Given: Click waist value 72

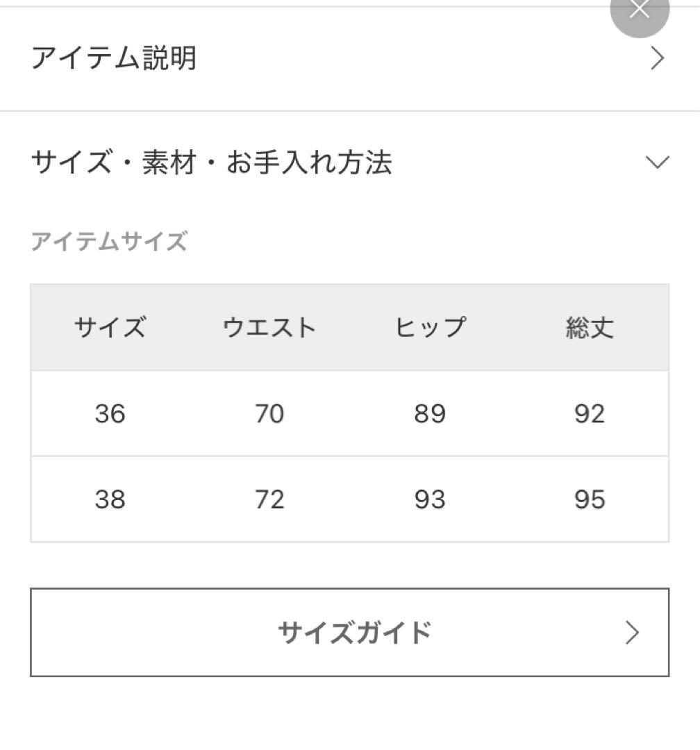Looking at the screenshot, I should pos(269,499).
